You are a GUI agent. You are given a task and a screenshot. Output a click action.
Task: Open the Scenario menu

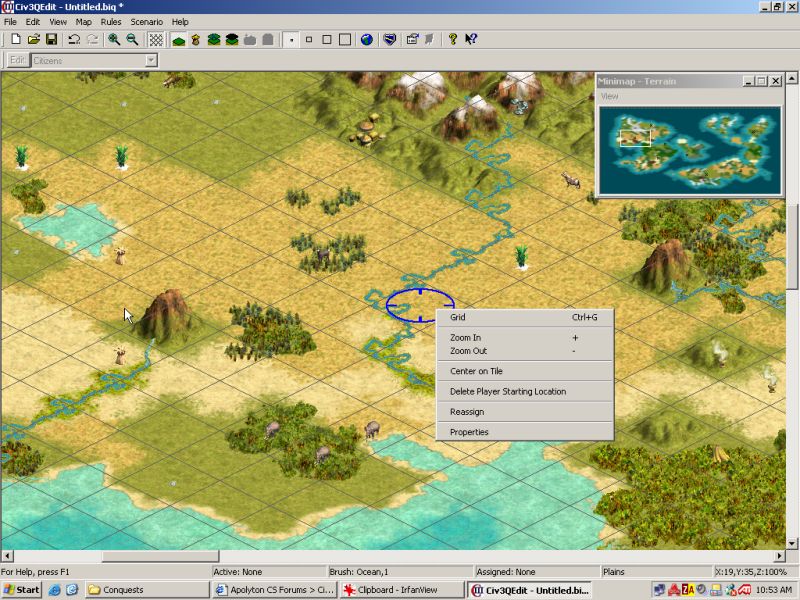[x=146, y=21]
